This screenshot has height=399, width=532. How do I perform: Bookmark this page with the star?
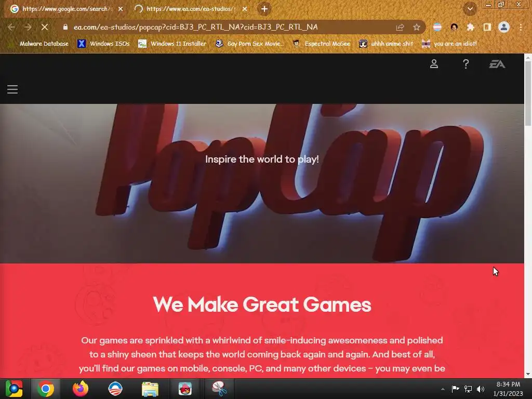point(416,27)
